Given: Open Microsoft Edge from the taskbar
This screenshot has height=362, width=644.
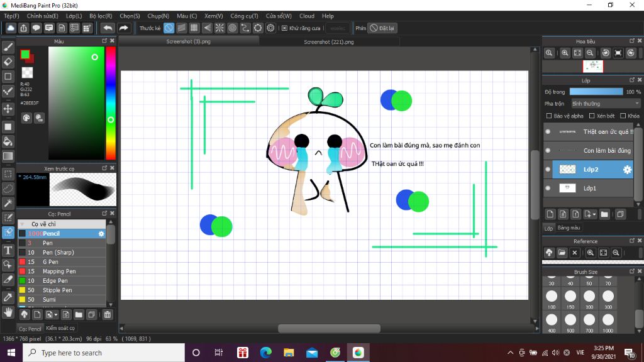Looking at the screenshot, I should (x=266, y=353).
